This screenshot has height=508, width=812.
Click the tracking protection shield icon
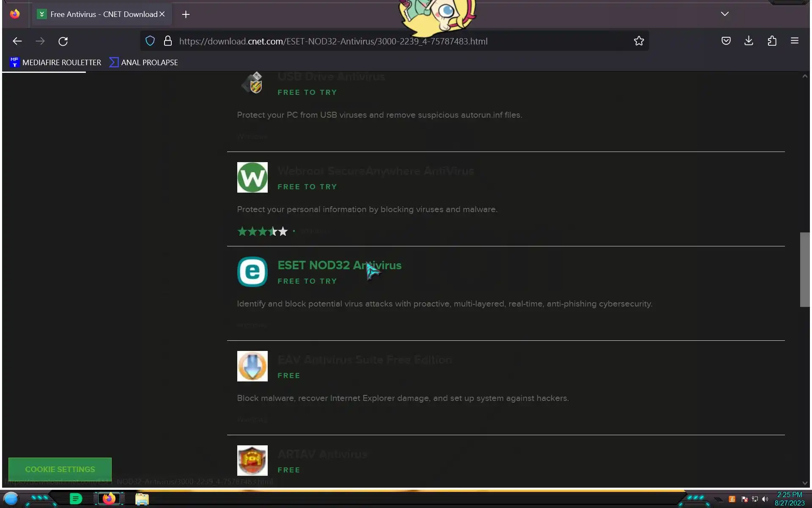(x=150, y=41)
